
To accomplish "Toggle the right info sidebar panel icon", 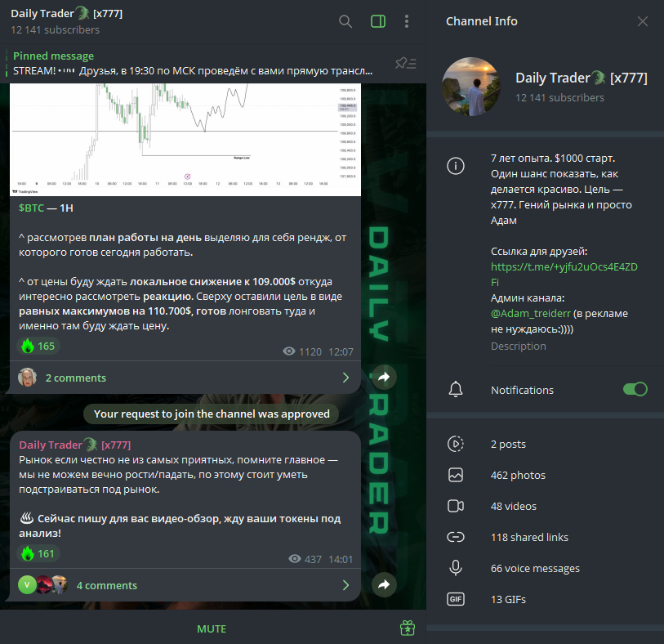I will pos(377,21).
